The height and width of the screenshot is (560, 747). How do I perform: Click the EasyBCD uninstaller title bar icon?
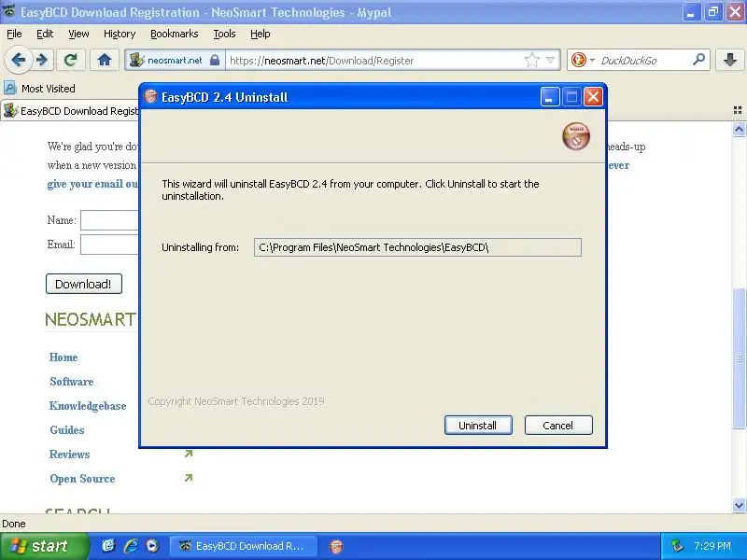[150, 97]
